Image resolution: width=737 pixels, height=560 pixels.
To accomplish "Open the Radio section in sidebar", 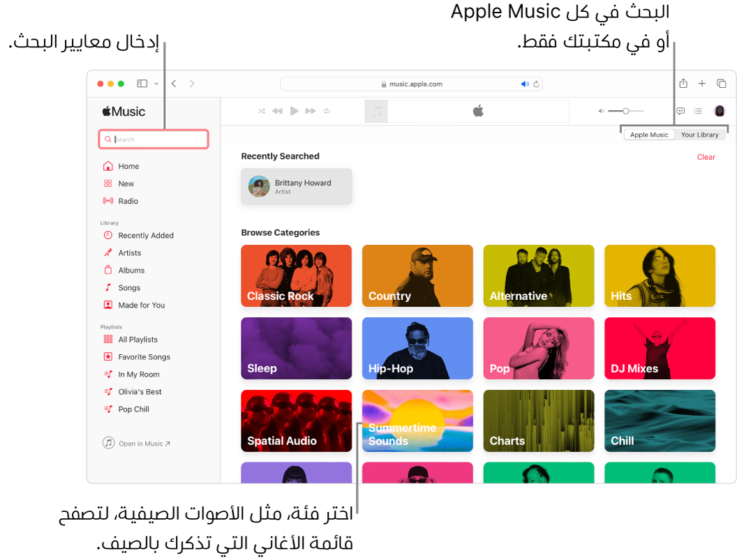I will [x=128, y=201].
